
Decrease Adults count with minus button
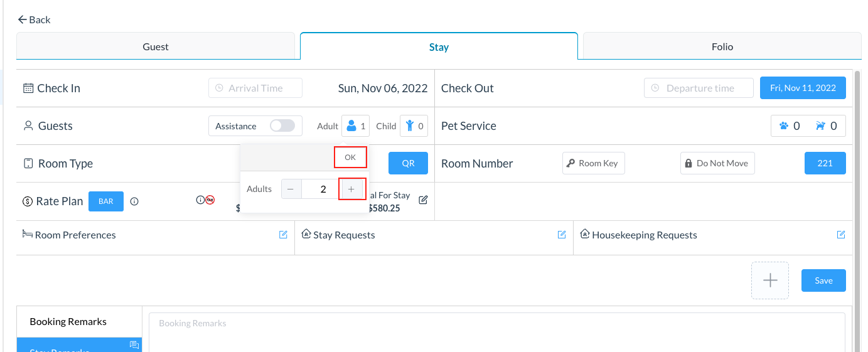coord(291,189)
